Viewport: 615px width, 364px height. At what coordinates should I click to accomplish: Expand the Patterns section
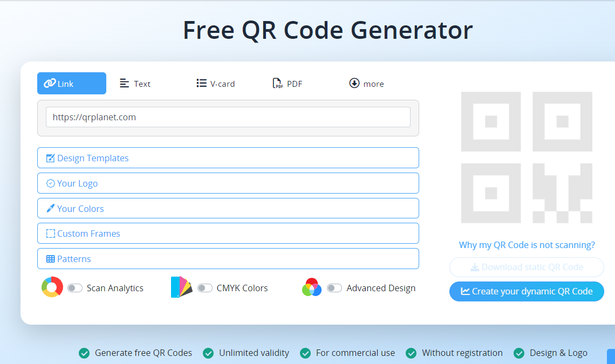[228, 258]
